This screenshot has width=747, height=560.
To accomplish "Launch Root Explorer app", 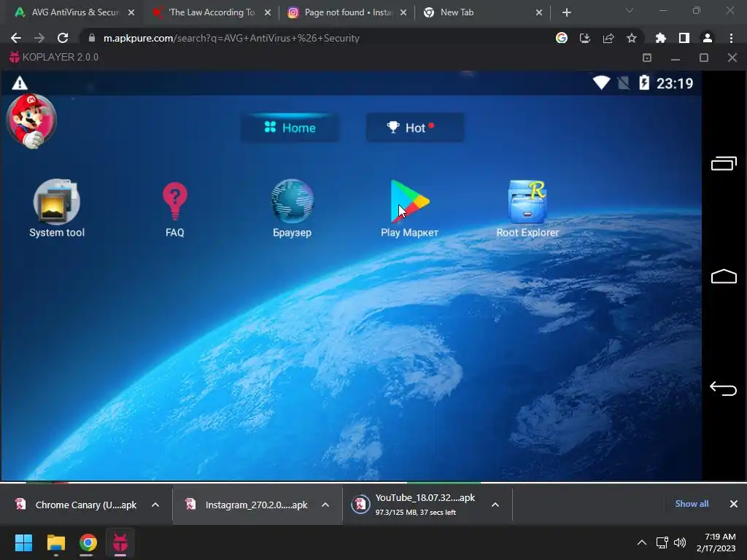I will 527,208.
